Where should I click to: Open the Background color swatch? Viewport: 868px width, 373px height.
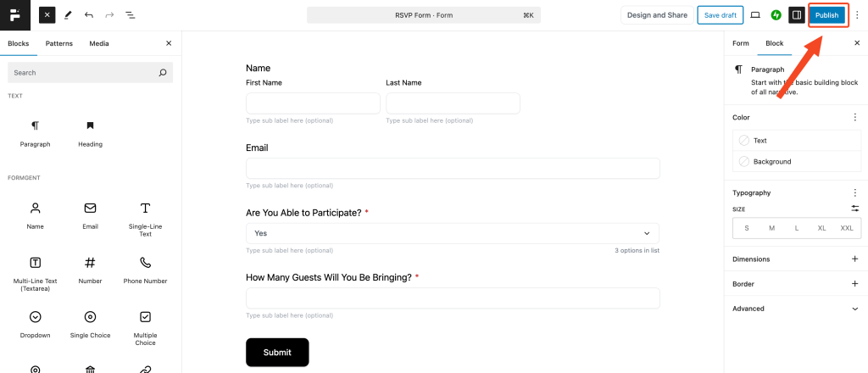point(797,162)
